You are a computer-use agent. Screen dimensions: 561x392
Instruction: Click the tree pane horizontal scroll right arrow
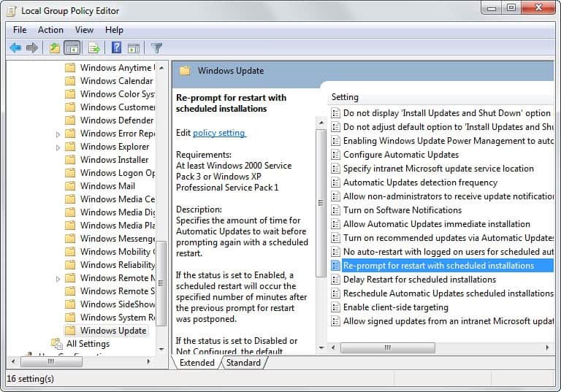(148, 361)
